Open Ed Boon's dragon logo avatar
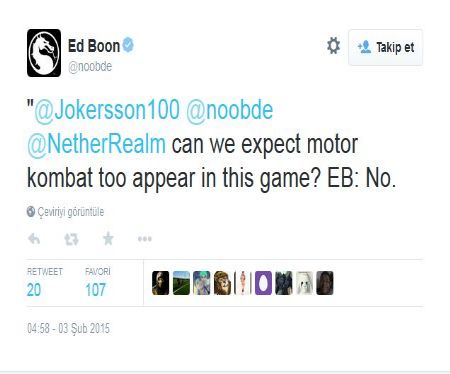The width and height of the screenshot is (450, 374). tap(44, 53)
